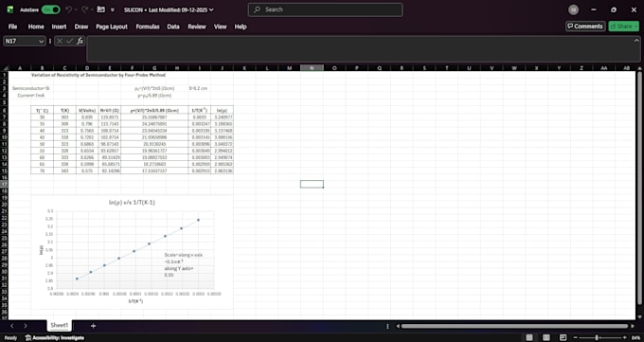
Task: Zoom out with the minus button
Action: click(575, 337)
